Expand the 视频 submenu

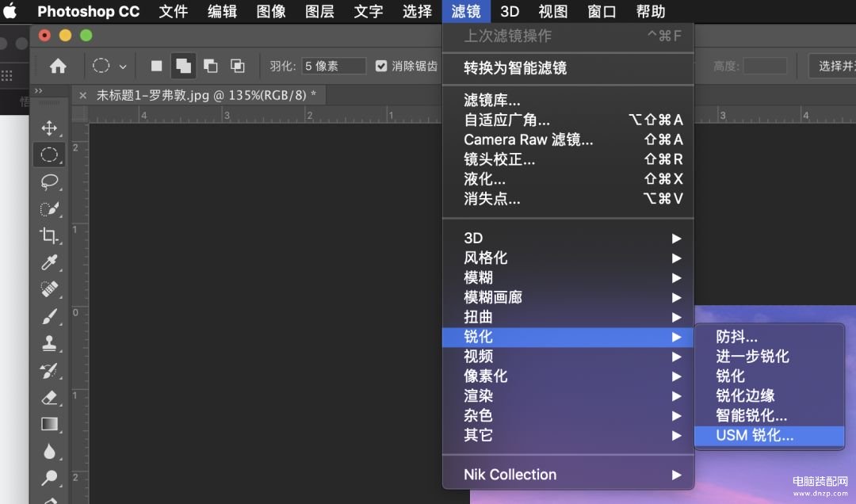pos(567,357)
